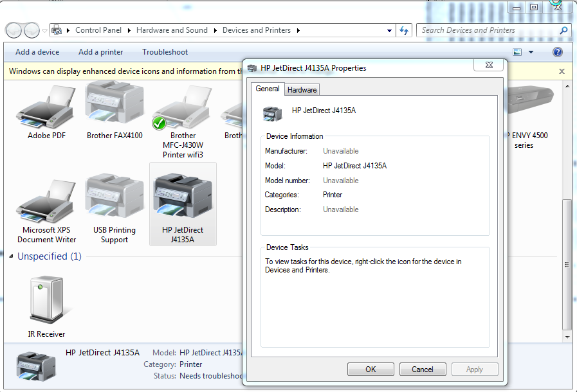Image resolution: width=577 pixels, height=392 pixels.
Task: Click Model value HP JetDirect J4135A
Action: pos(354,166)
